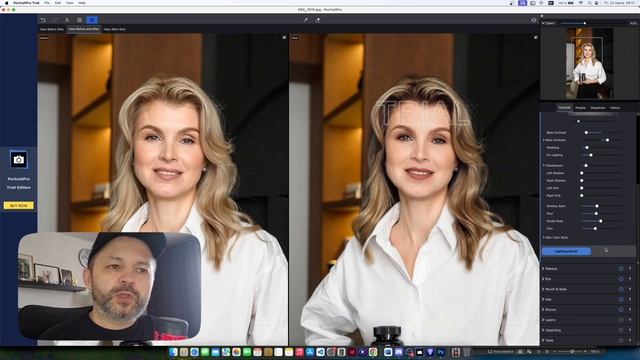
Task: Click the blue X toolbar button
Action: (x=92, y=20)
